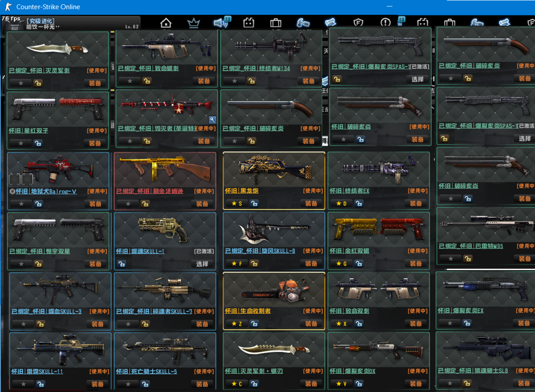
Task: Click the star C hotkey on 灭灵军刺·锯刃
Action: tap(236, 384)
